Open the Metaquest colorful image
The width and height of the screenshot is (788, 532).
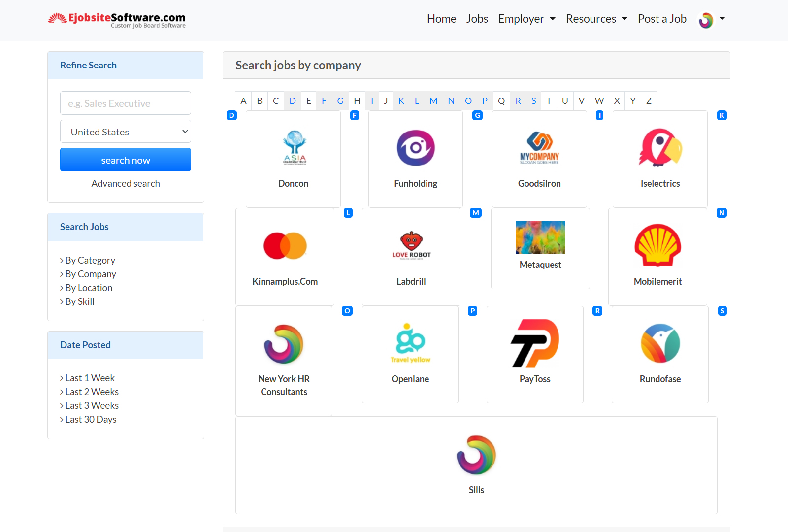[540, 237]
